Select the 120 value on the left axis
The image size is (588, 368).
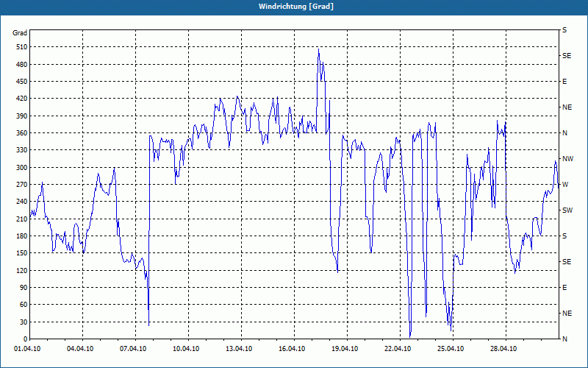(22, 270)
